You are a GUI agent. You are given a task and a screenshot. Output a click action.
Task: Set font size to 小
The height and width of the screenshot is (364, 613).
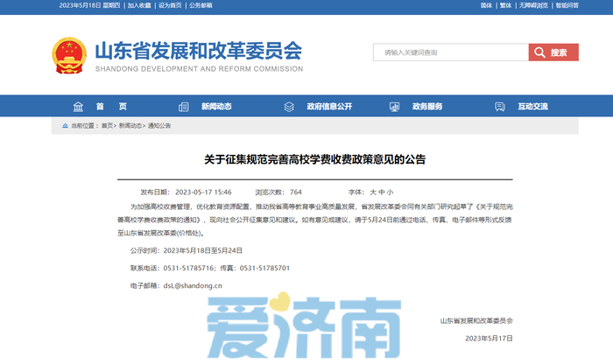pos(390,192)
